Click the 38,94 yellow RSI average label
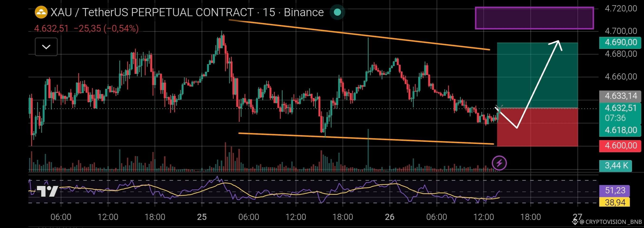Viewport: 644px width, 228px height. tap(615, 202)
